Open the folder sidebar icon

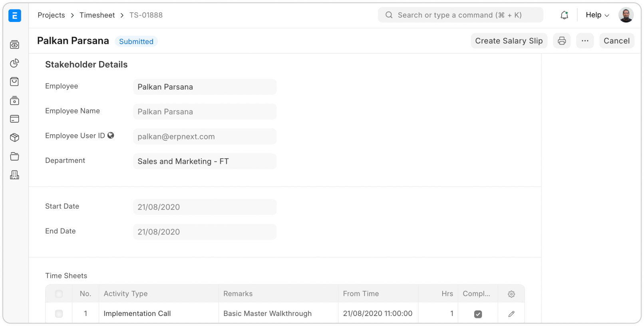pyautogui.click(x=14, y=157)
